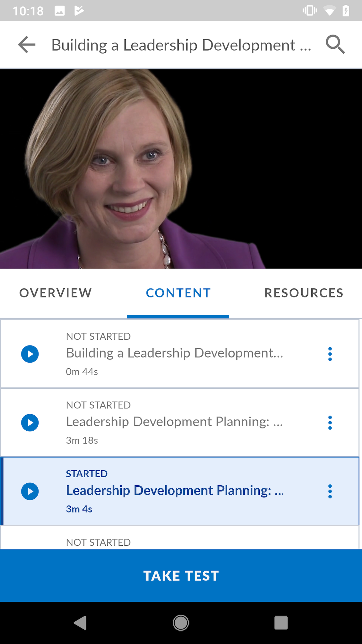
Task: Play the 0m 44s intro lesson
Action: pos(30,354)
